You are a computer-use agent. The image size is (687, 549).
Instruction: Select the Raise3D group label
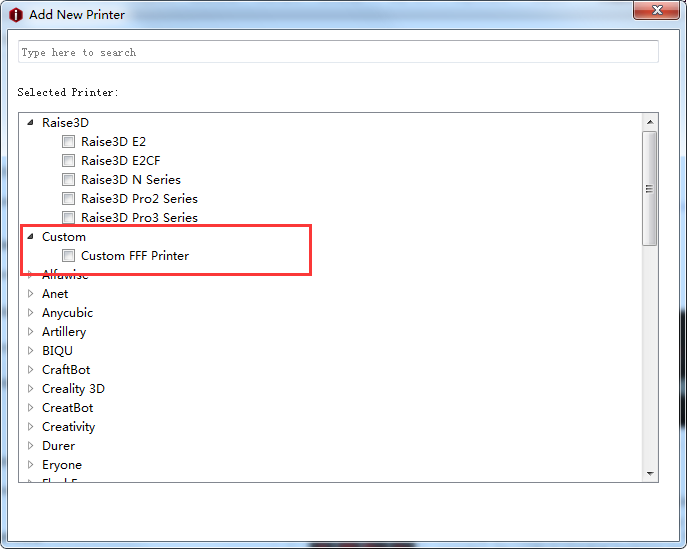tap(65, 123)
